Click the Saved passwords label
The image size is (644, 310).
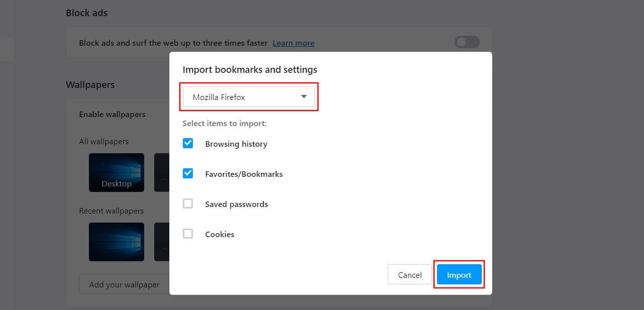236,204
